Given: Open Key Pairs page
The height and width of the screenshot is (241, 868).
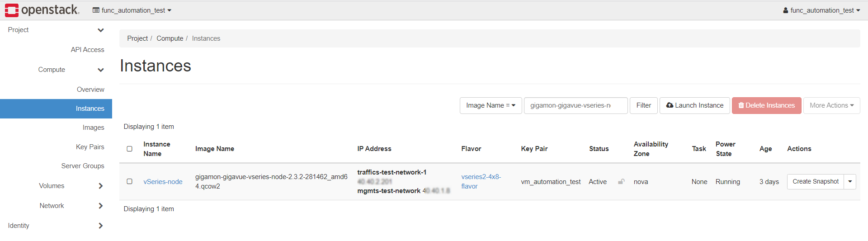Looking at the screenshot, I should point(90,147).
